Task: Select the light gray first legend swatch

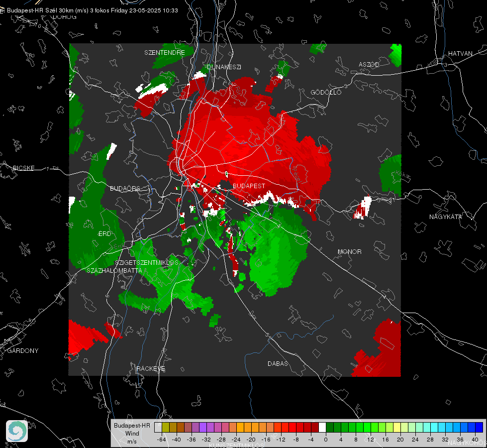Action: point(158,428)
